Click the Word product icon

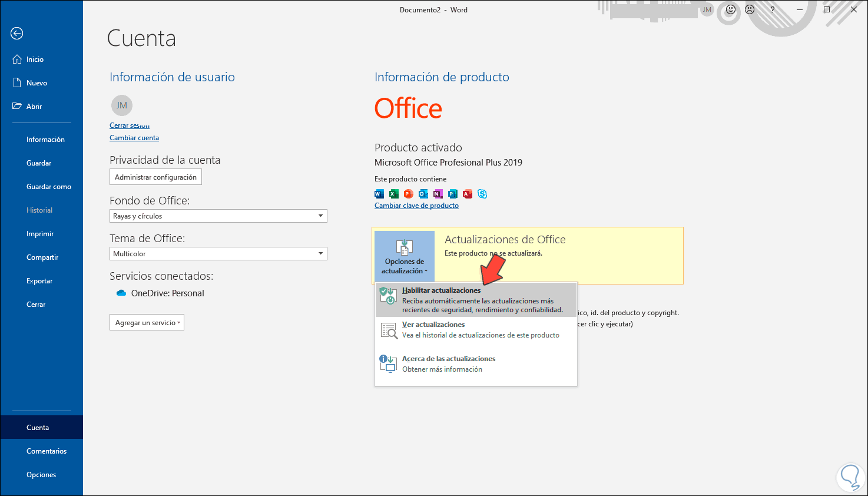379,194
